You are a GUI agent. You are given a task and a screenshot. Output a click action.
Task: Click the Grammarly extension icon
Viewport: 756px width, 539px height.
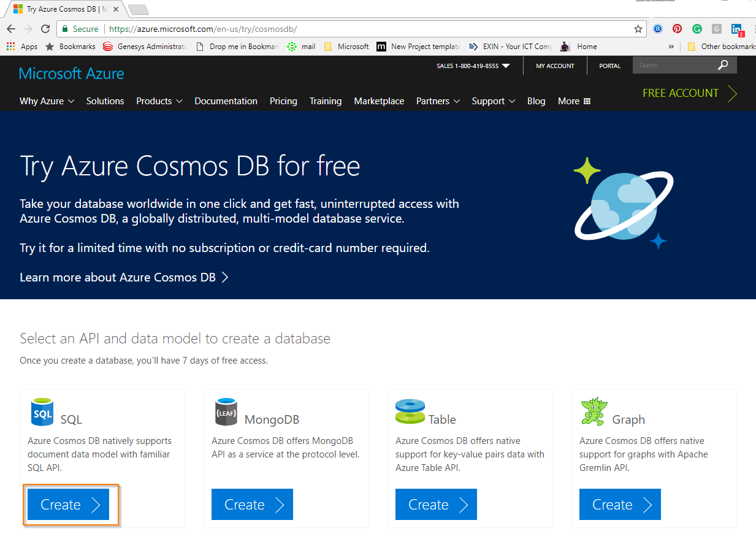point(697,29)
